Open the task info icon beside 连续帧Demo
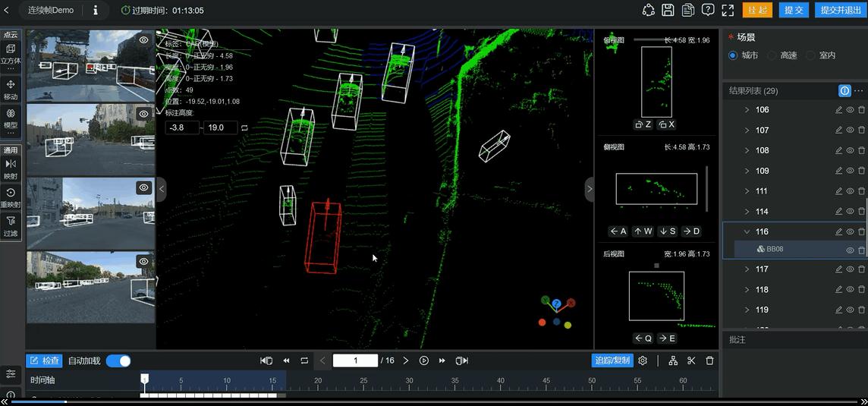 95,10
